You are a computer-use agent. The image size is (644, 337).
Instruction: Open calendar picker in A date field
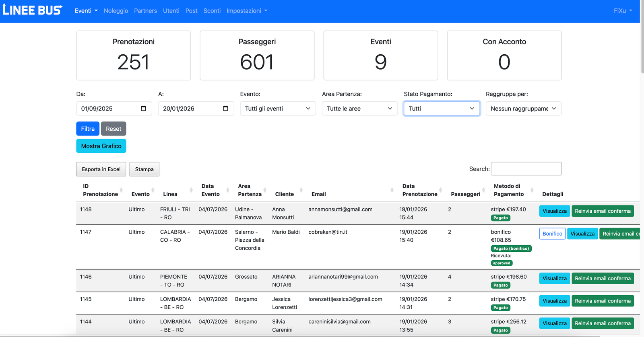pyautogui.click(x=225, y=109)
